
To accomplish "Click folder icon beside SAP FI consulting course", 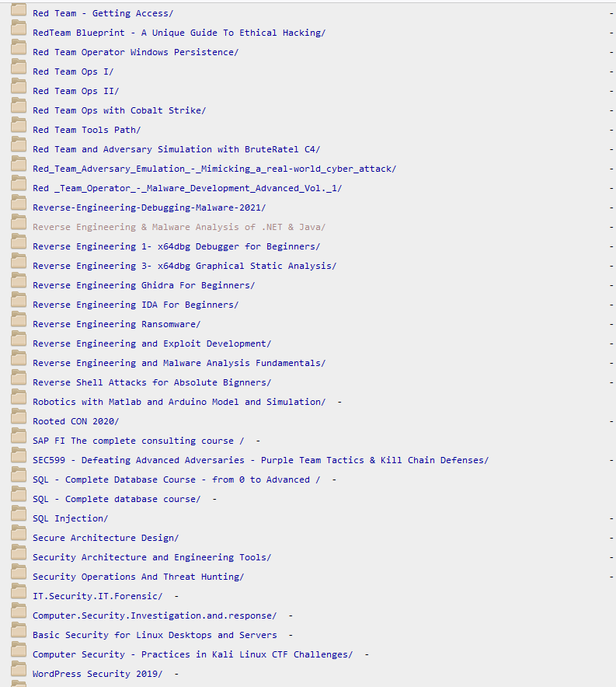I will (x=19, y=436).
